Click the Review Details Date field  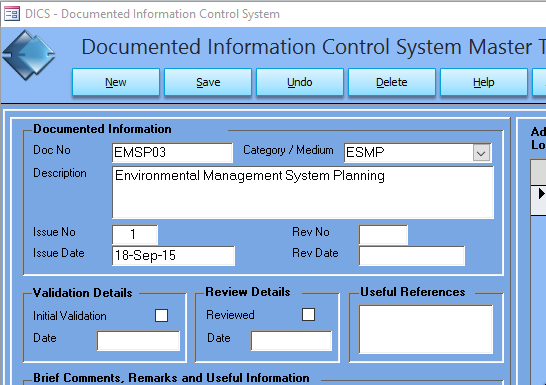[291, 340]
